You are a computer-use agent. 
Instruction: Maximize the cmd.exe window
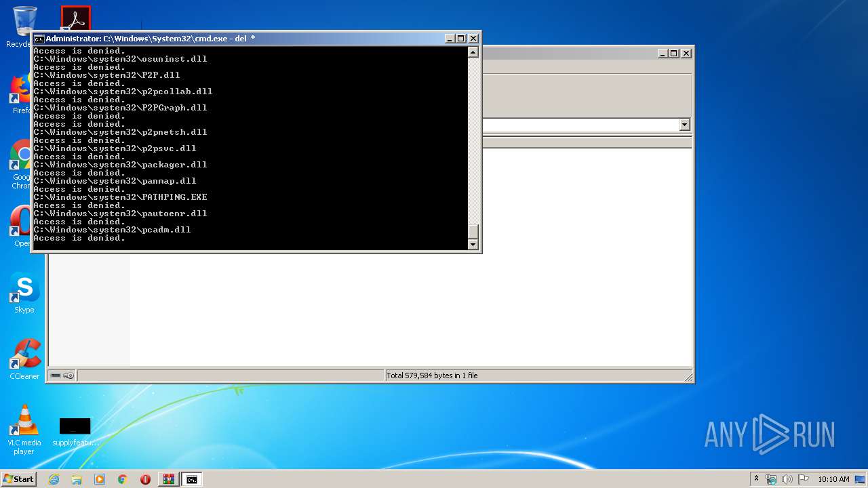[x=461, y=39]
